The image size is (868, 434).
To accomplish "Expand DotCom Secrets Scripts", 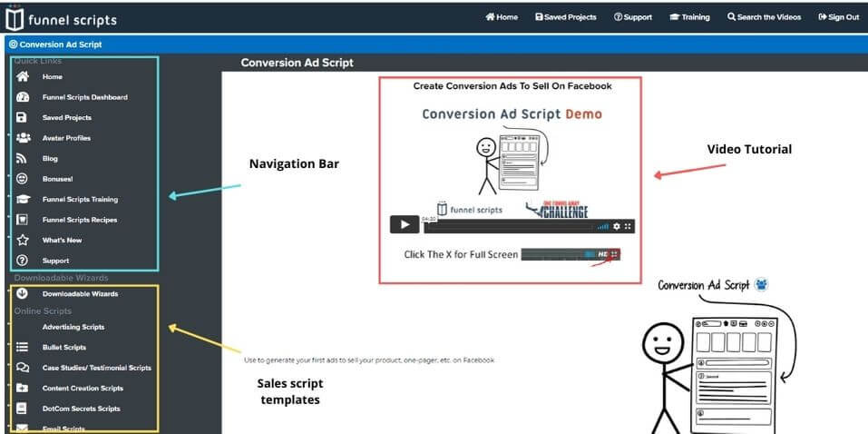I will tap(82, 409).
